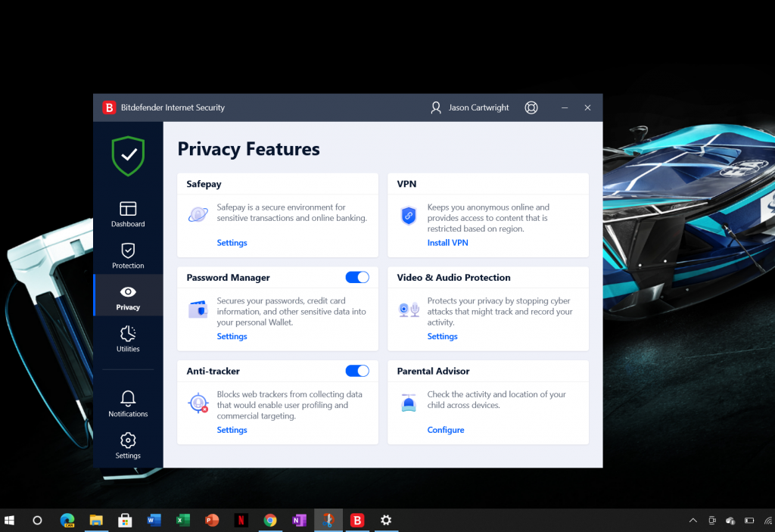Open the Dashboard section in the sidebar

127,214
